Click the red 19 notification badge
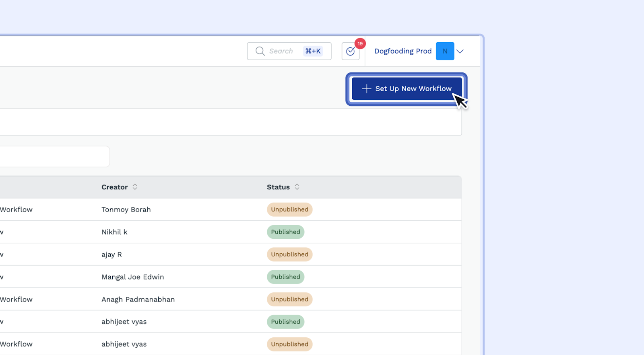644x355 pixels. pyautogui.click(x=360, y=43)
